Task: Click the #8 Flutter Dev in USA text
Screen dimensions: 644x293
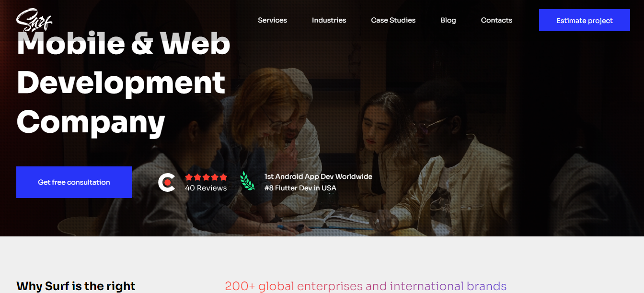Action: click(300, 188)
